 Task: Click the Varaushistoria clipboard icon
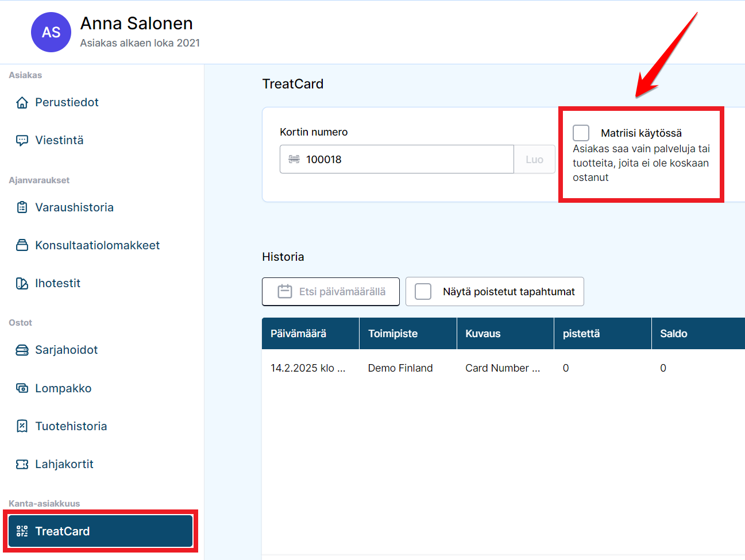(22, 207)
